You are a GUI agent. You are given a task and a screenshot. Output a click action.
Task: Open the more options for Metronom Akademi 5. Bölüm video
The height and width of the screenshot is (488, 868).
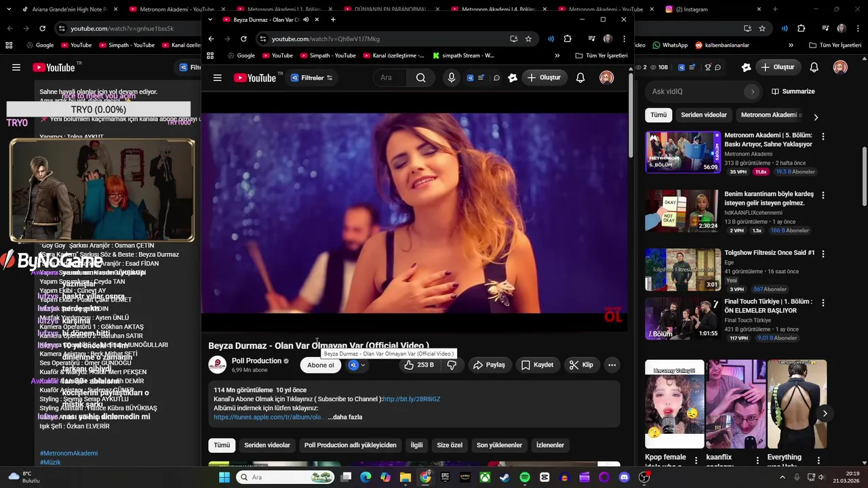point(823,136)
